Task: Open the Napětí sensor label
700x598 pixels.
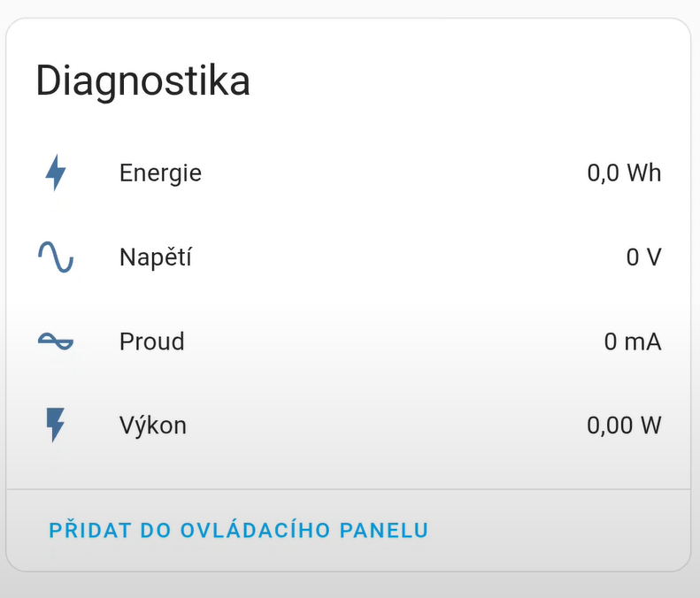Action: (156, 257)
